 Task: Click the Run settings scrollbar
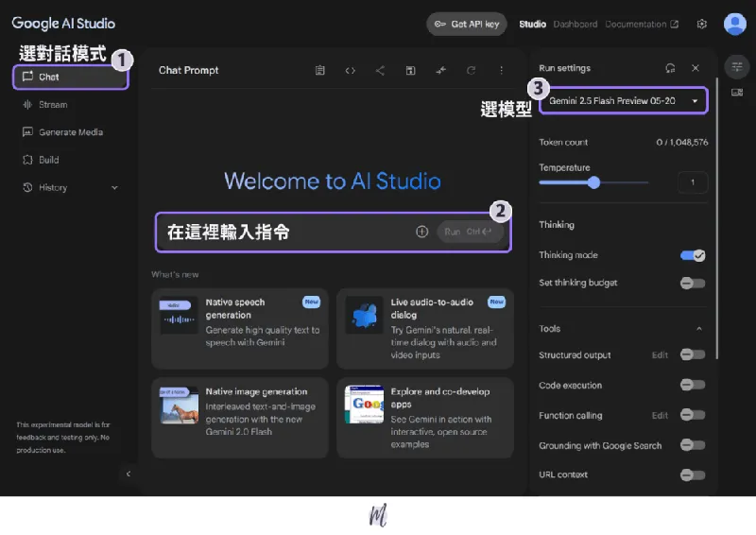tap(717, 218)
